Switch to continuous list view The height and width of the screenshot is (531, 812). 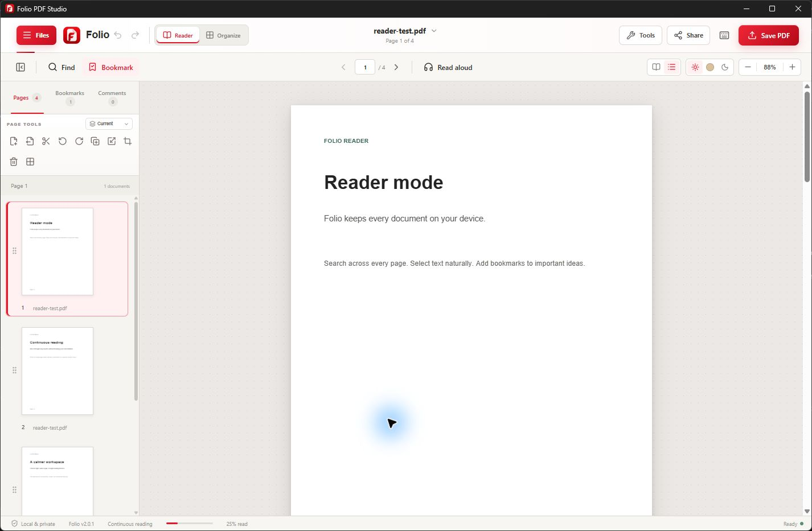(x=672, y=67)
